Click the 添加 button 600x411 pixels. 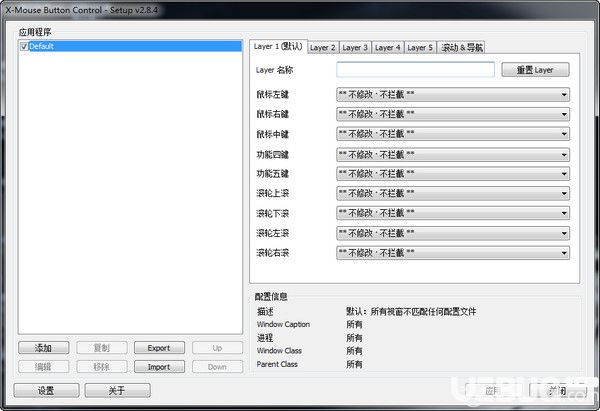point(44,348)
